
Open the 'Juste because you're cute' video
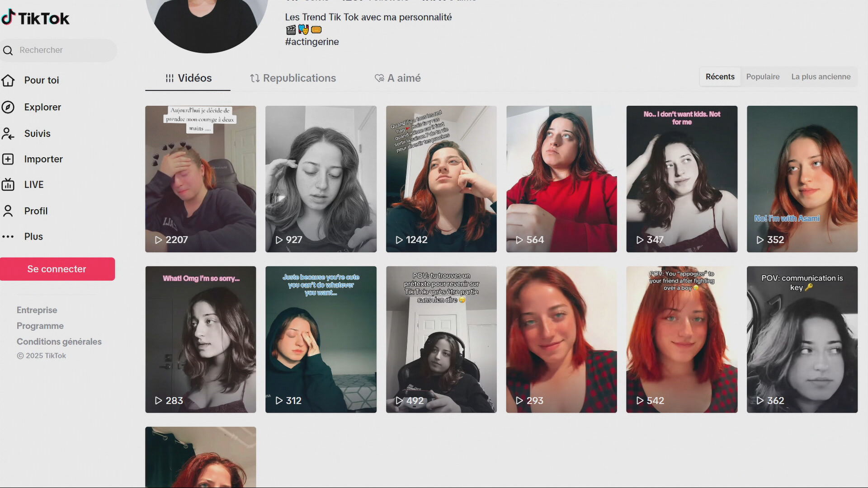pos(321,339)
